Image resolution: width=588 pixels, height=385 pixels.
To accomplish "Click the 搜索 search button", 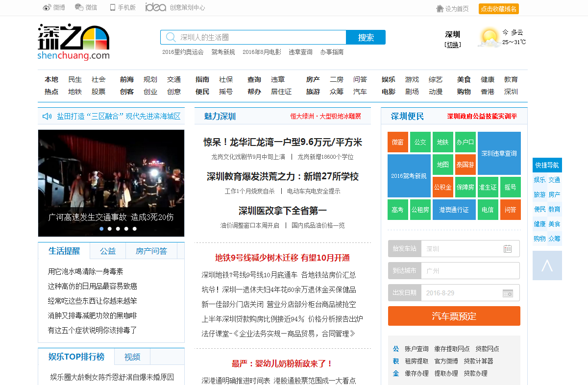I will coord(366,37).
